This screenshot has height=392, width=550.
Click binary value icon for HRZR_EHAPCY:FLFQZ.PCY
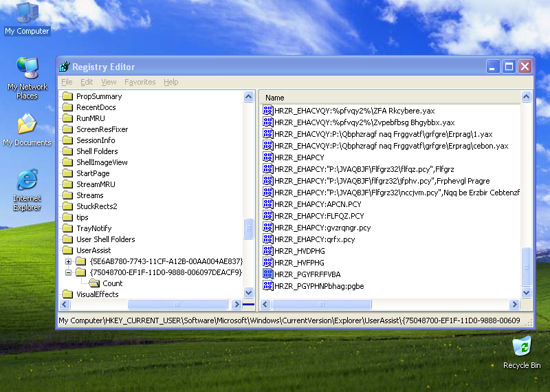[x=268, y=215]
